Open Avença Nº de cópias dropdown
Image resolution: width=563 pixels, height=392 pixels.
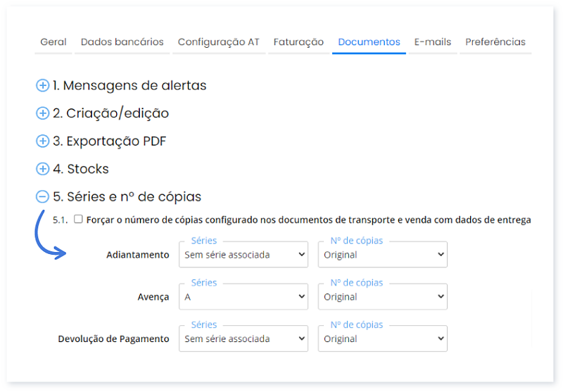(x=382, y=296)
